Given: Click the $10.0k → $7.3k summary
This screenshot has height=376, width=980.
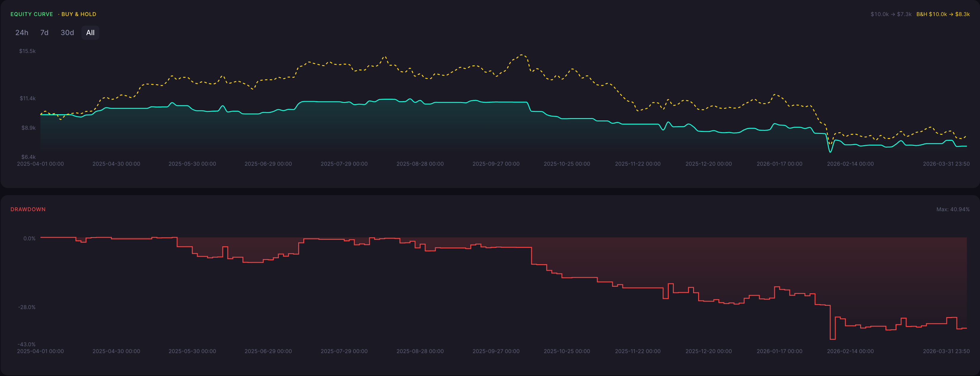Looking at the screenshot, I should coord(891,14).
